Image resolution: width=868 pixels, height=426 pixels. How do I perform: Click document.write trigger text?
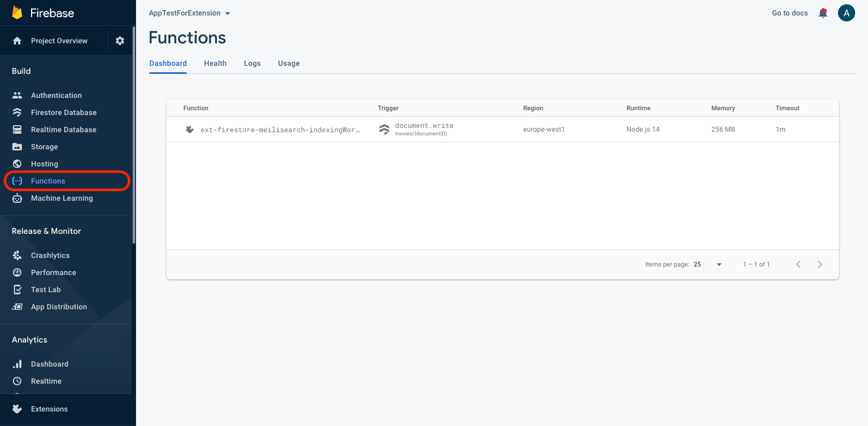point(424,126)
